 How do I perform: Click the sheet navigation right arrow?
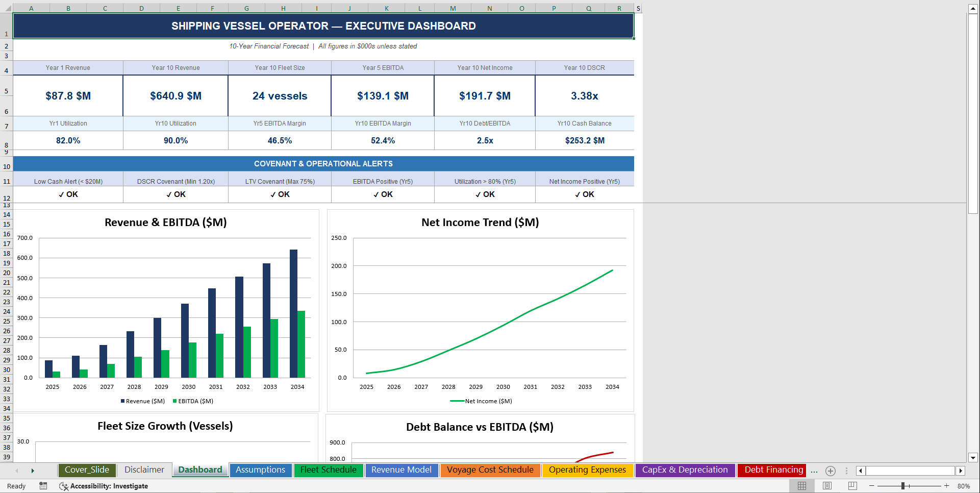tap(33, 471)
